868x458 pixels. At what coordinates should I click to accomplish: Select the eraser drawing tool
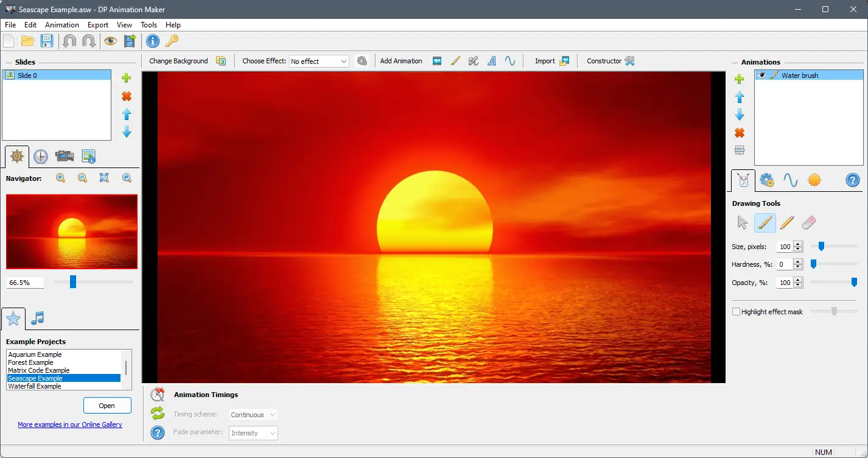click(808, 223)
